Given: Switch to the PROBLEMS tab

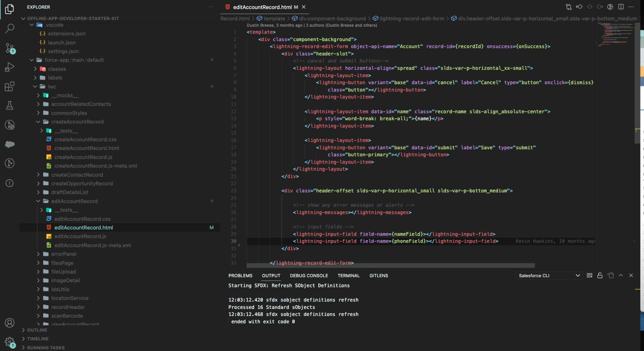Looking at the screenshot, I should (x=240, y=276).
